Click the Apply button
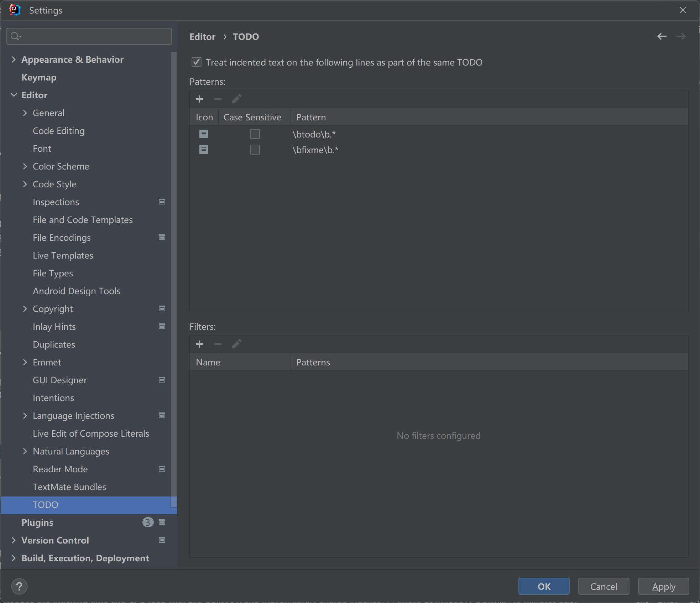Viewport: 700px width, 603px height. pyautogui.click(x=663, y=586)
